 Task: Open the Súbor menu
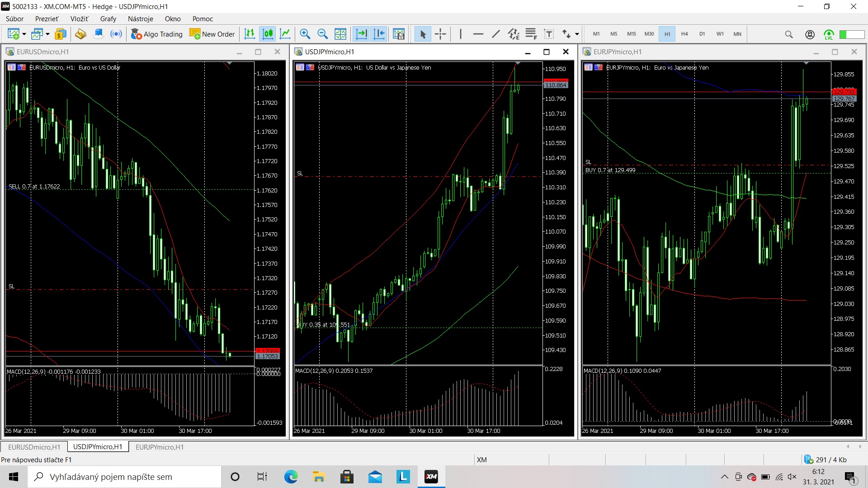coord(15,19)
